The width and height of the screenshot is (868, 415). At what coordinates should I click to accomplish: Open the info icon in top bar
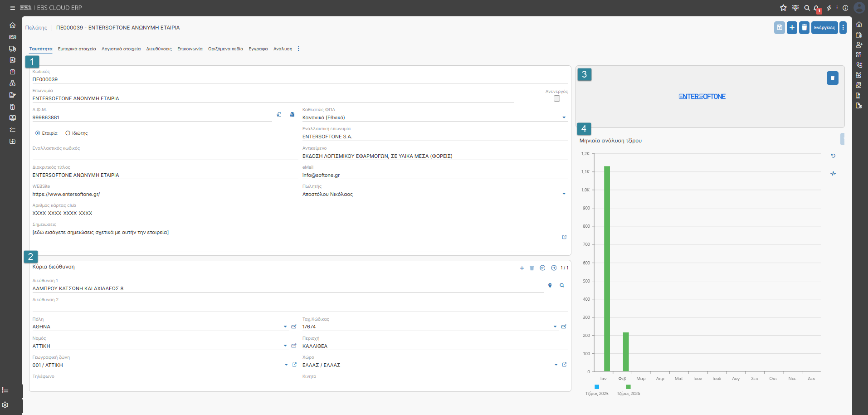tap(845, 8)
